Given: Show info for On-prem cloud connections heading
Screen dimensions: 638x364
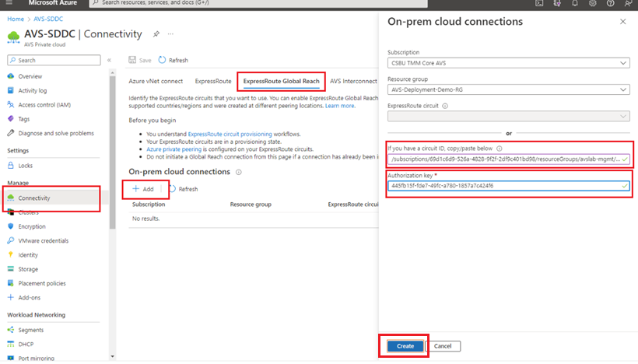Looking at the screenshot, I should click(239, 173).
